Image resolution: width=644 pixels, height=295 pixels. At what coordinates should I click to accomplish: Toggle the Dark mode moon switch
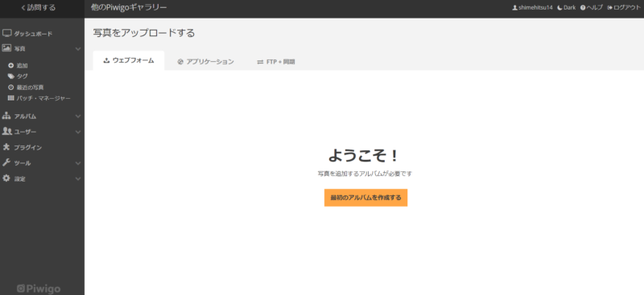(x=567, y=7)
